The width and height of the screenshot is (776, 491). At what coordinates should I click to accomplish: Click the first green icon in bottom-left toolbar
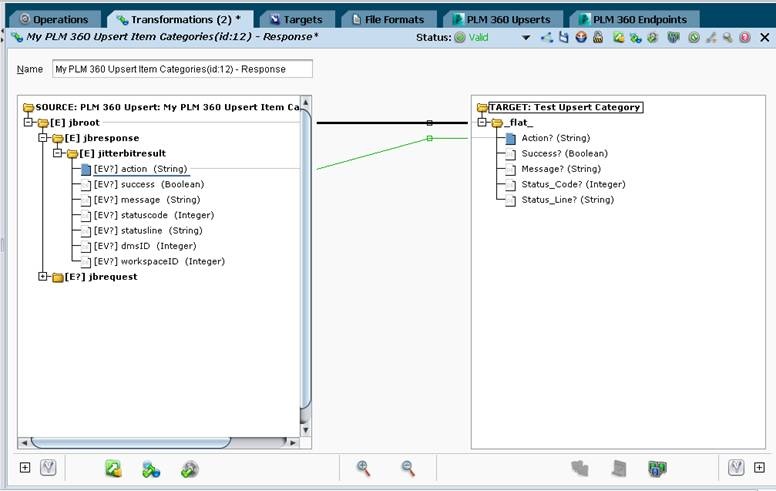click(x=113, y=468)
